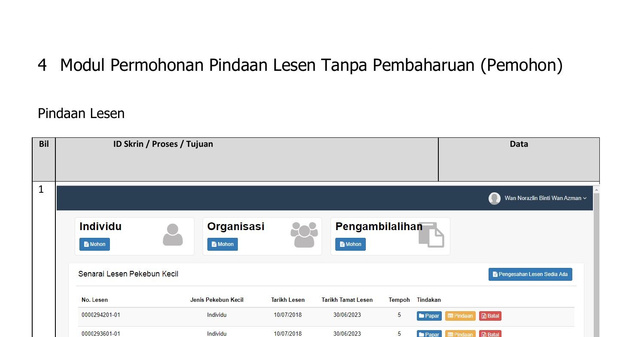Click the folder icon inside the first Papar button
The image size is (644, 337).
coord(422,316)
